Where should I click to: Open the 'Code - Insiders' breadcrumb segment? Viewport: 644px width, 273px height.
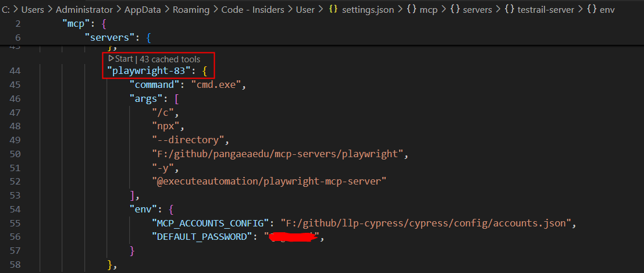tap(252, 9)
